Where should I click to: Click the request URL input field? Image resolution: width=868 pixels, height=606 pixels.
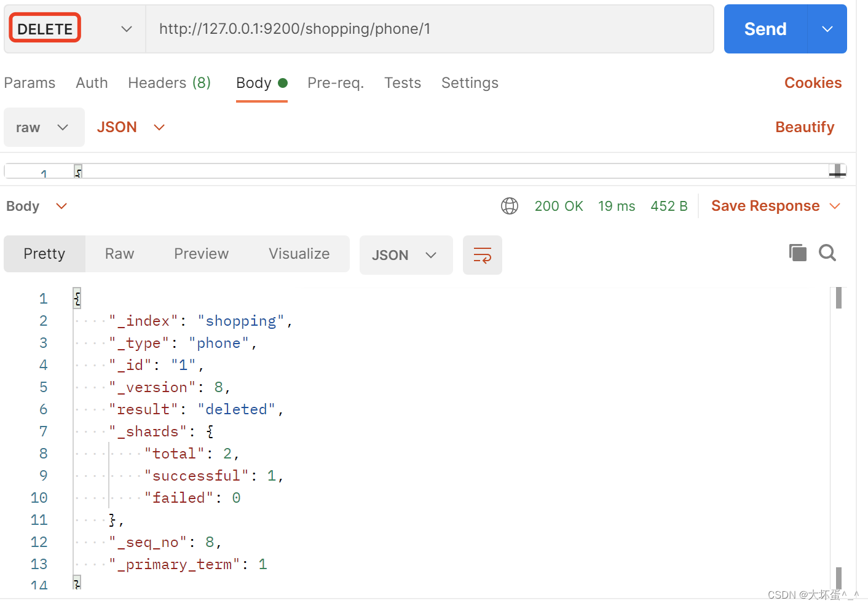(x=430, y=29)
